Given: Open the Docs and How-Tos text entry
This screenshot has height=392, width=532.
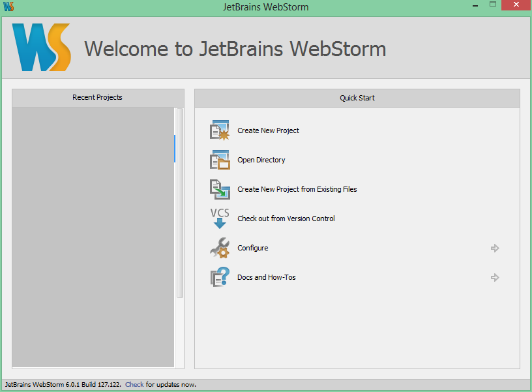Looking at the screenshot, I should 267,277.
